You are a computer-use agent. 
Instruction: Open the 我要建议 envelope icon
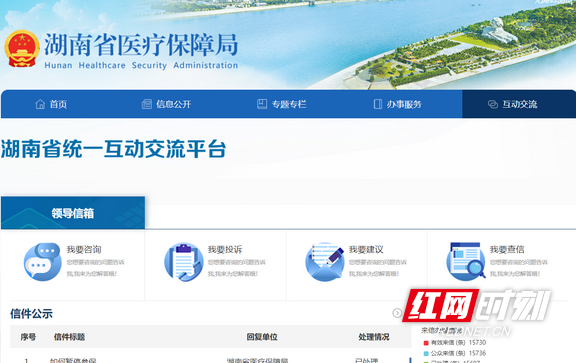[x=325, y=262]
